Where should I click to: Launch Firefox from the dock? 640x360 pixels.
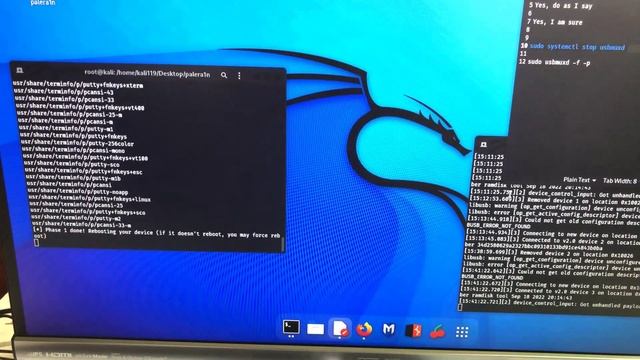tap(364, 329)
